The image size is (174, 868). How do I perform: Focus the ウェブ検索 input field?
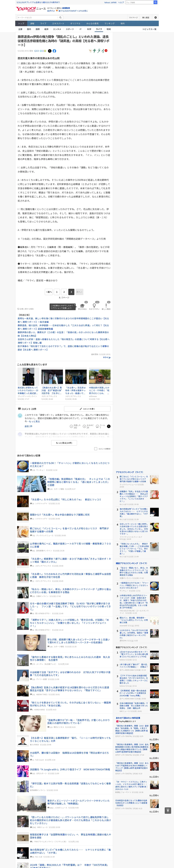click(139, 2)
